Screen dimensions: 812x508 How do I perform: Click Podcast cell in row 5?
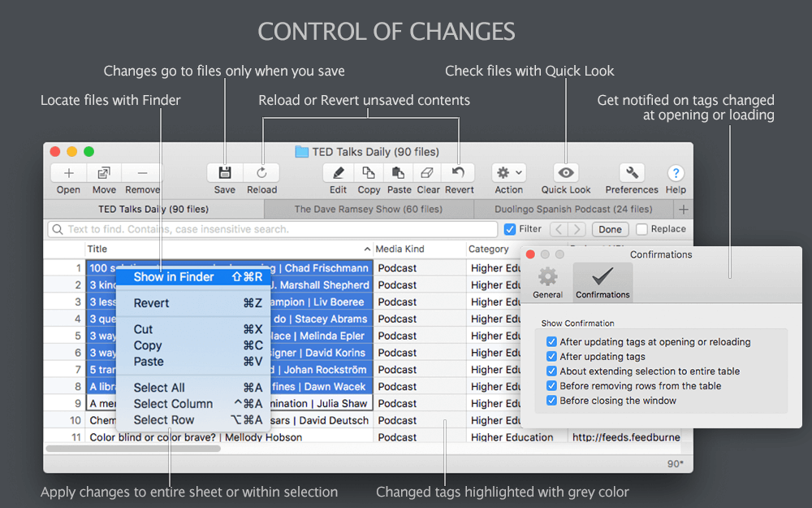pos(420,336)
